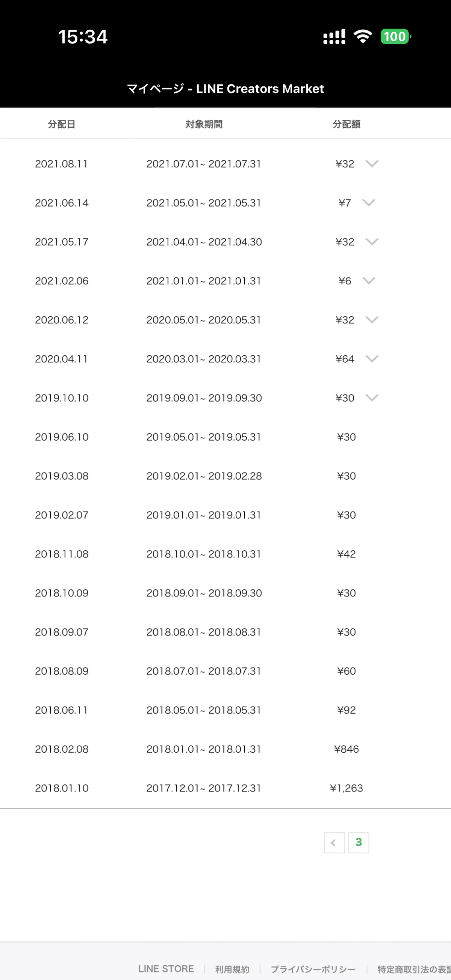Open the LINE STORE footer link
Screen dimensions: 451x980
tap(166, 969)
